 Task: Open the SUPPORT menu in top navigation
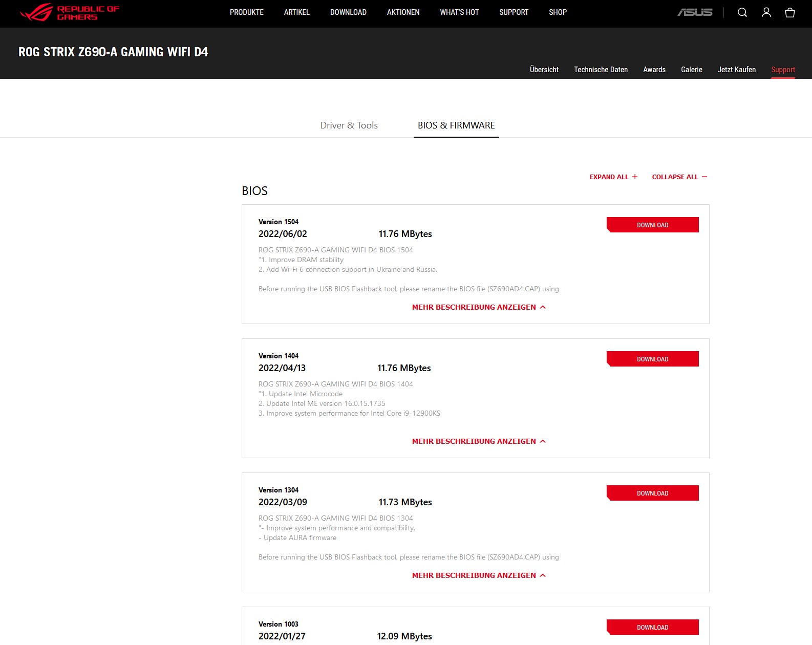point(514,12)
